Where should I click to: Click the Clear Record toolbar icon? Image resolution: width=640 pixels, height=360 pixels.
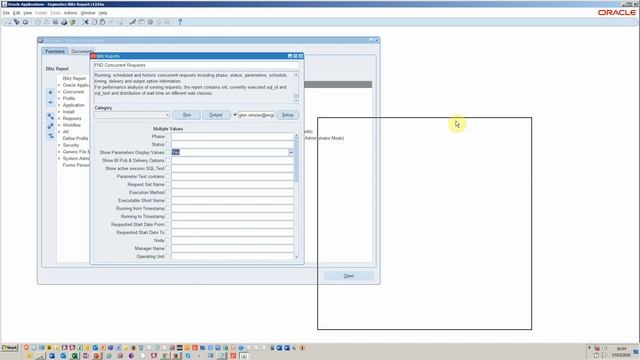coord(111,22)
